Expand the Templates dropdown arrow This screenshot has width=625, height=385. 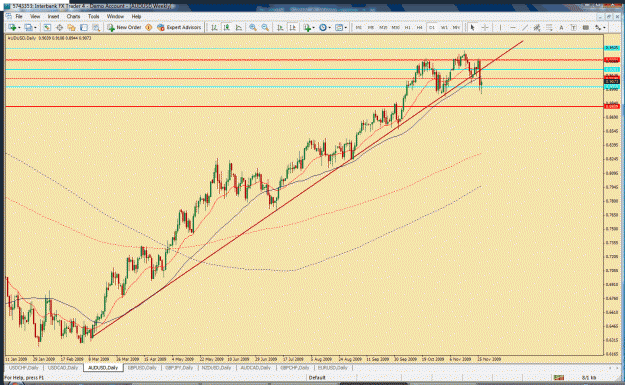coord(346,28)
